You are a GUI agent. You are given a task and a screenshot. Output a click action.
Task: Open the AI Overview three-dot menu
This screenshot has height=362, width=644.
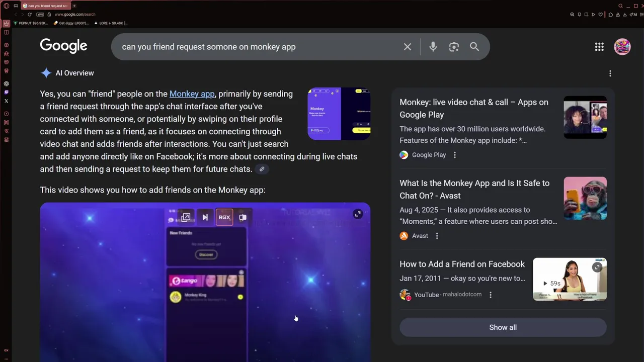pos(610,73)
